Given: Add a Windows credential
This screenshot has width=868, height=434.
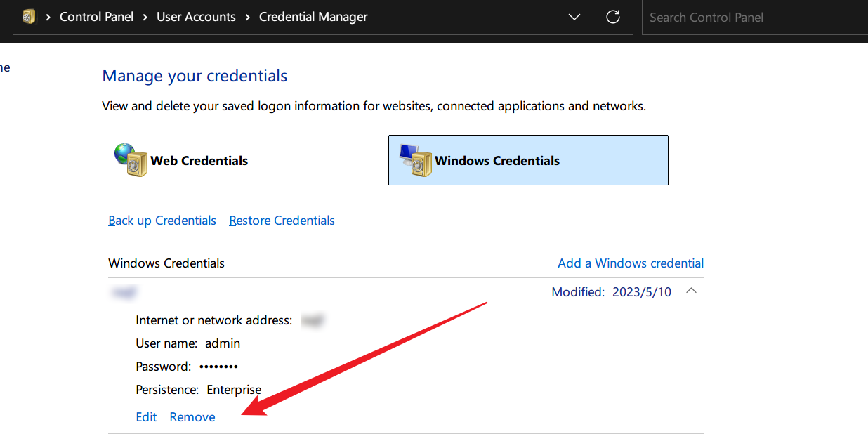Looking at the screenshot, I should coord(630,263).
